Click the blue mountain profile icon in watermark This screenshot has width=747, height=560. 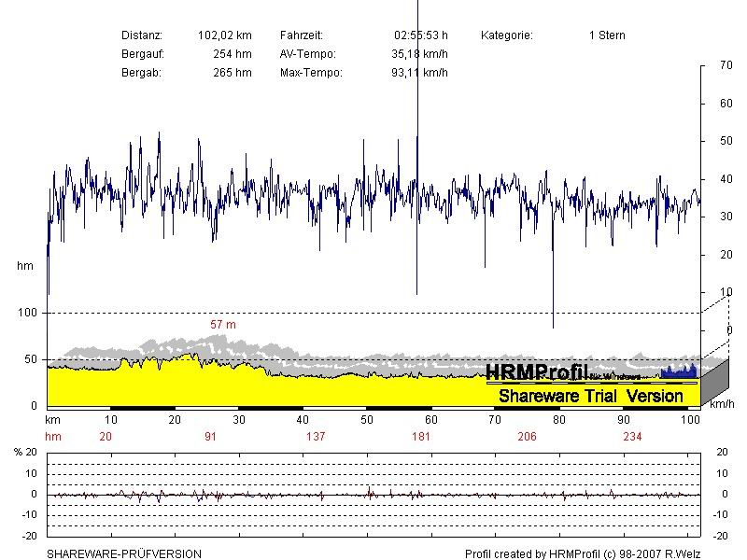tap(679, 371)
